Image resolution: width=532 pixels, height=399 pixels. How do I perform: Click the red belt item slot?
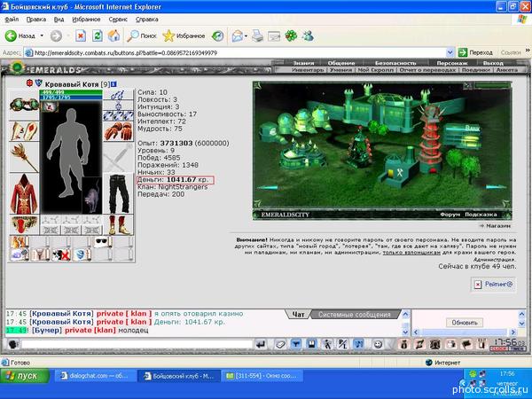point(24,224)
